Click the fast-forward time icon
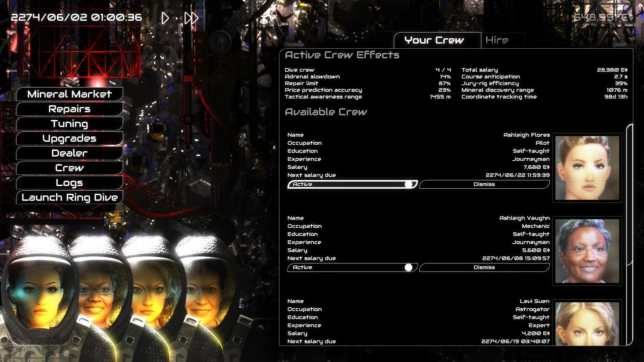644x362 pixels. (x=192, y=18)
